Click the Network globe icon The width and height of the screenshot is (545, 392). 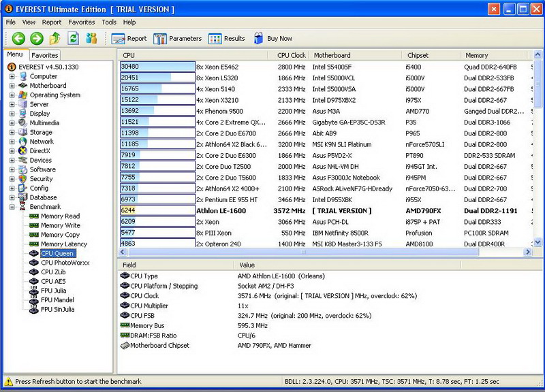[x=23, y=142]
